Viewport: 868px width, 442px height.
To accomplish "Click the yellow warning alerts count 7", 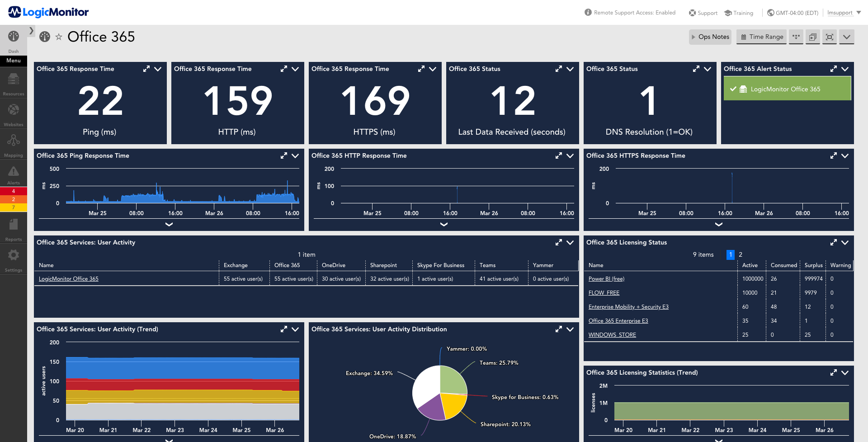I will 14,207.
